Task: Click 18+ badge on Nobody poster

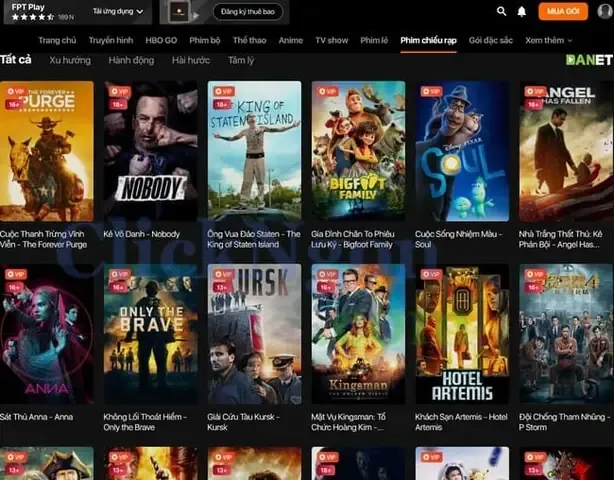Action: 118,104
